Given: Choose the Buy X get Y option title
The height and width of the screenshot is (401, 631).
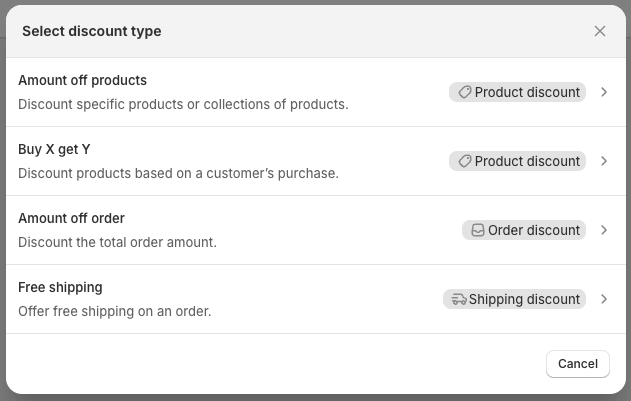Looking at the screenshot, I should click(54, 149).
